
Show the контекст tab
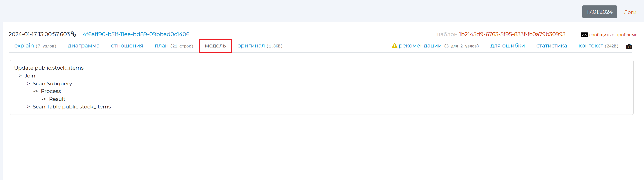click(x=590, y=46)
